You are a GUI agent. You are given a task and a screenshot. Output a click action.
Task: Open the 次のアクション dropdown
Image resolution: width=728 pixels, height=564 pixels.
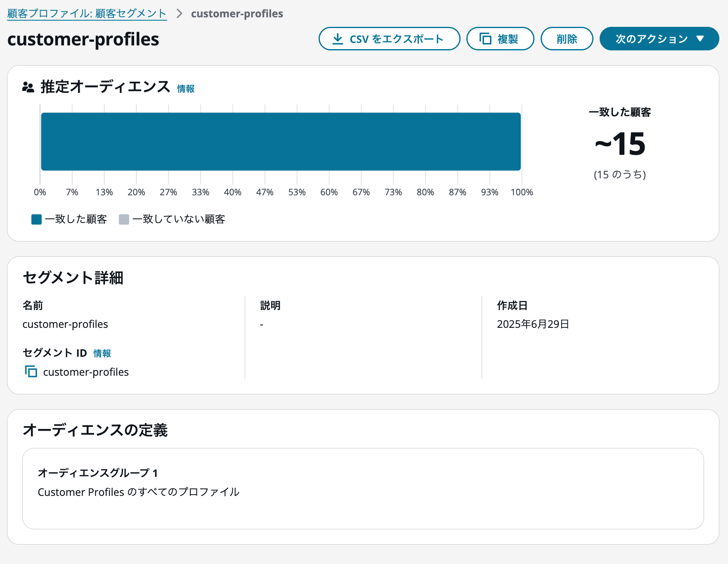pos(659,39)
